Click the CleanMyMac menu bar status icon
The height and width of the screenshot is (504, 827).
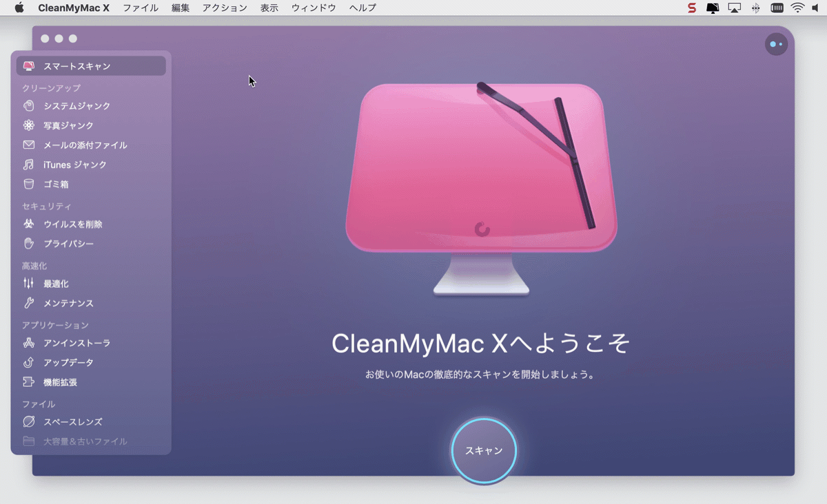point(713,8)
